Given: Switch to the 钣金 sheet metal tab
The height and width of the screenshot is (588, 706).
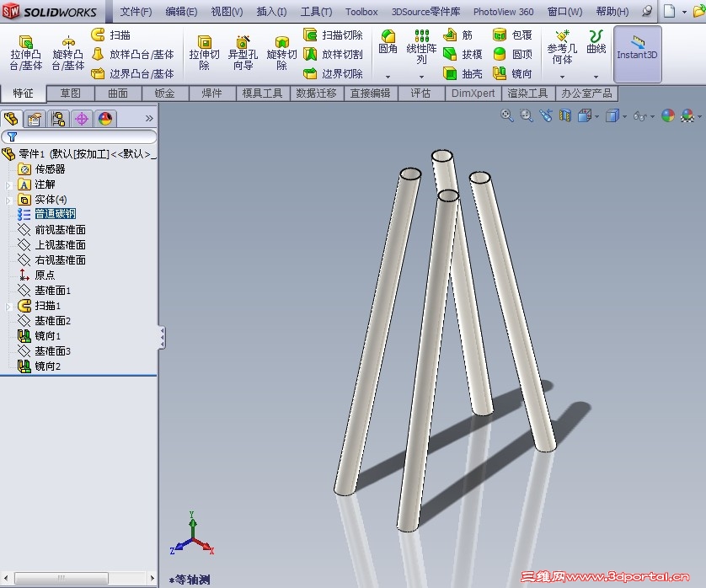Looking at the screenshot, I should tap(165, 94).
